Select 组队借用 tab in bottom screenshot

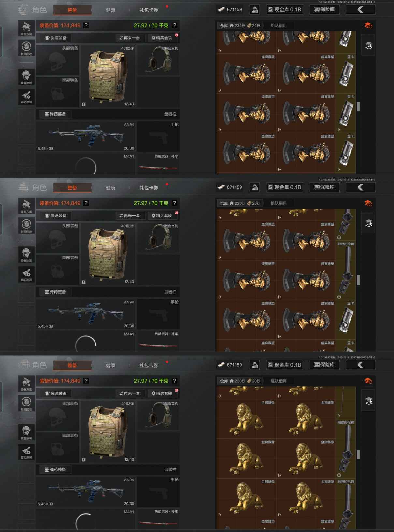tap(279, 381)
